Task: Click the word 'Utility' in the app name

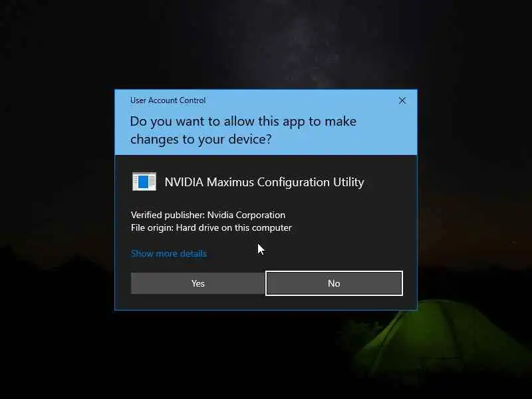Action: pyautogui.click(x=348, y=182)
